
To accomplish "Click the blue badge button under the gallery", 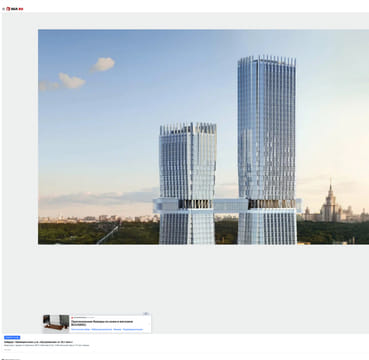I will click(x=12, y=337).
